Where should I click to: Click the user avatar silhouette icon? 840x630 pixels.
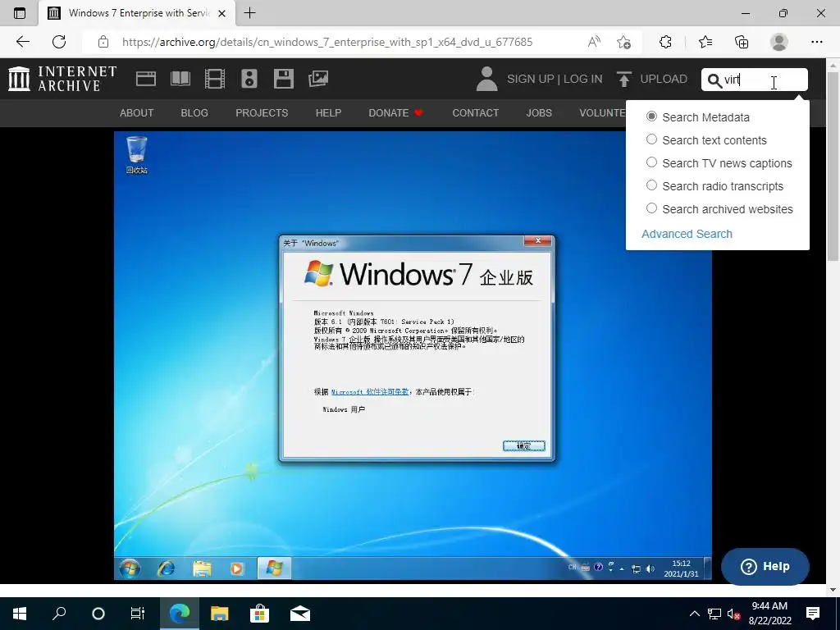pos(486,79)
